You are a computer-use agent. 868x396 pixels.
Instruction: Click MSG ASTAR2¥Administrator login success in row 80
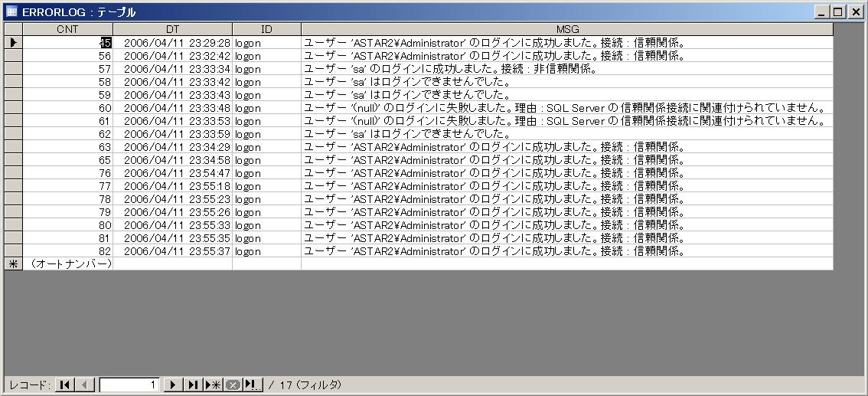click(567, 225)
